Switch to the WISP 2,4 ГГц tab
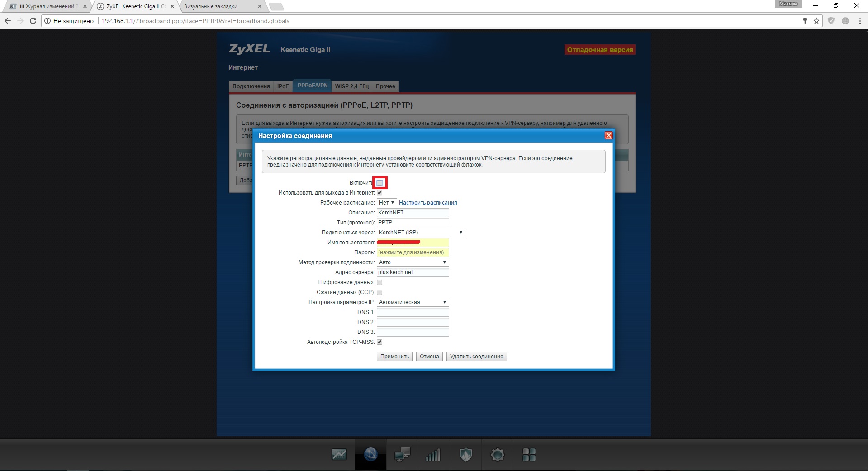Viewport: 868px width, 471px height. pyautogui.click(x=352, y=86)
